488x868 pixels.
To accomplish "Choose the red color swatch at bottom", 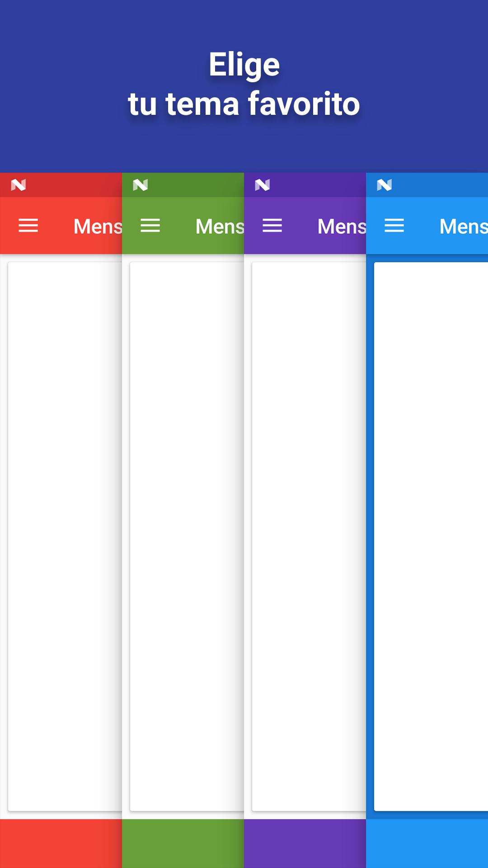I will (x=61, y=844).
